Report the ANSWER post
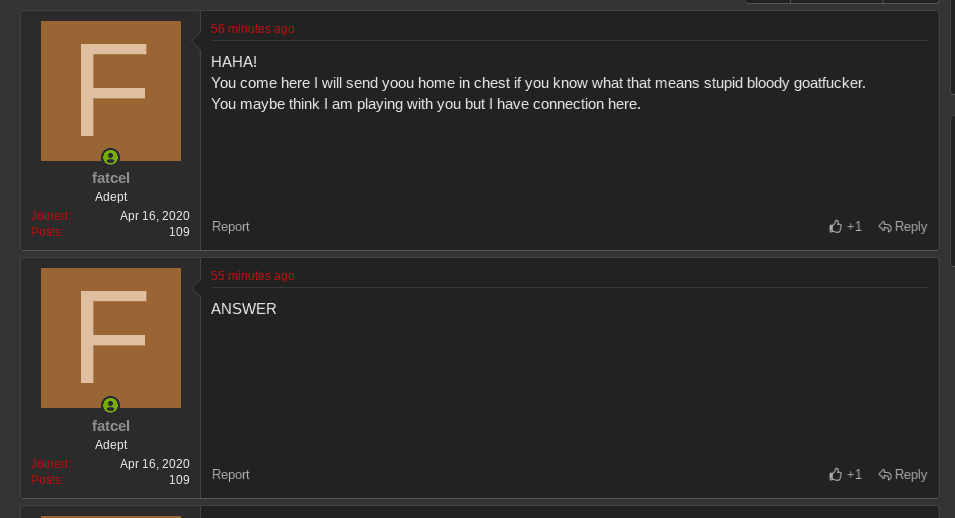Image resolution: width=955 pixels, height=518 pixels. click(x=231, y=475)
